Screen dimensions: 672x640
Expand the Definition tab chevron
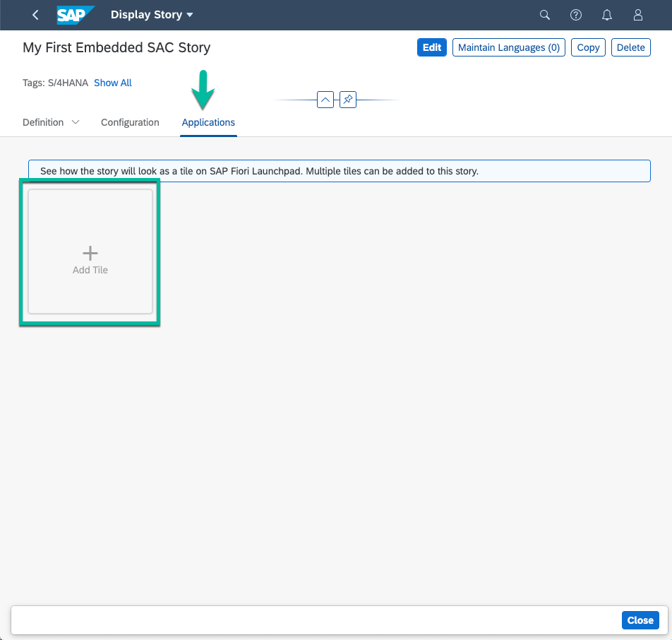click(76, 122)
